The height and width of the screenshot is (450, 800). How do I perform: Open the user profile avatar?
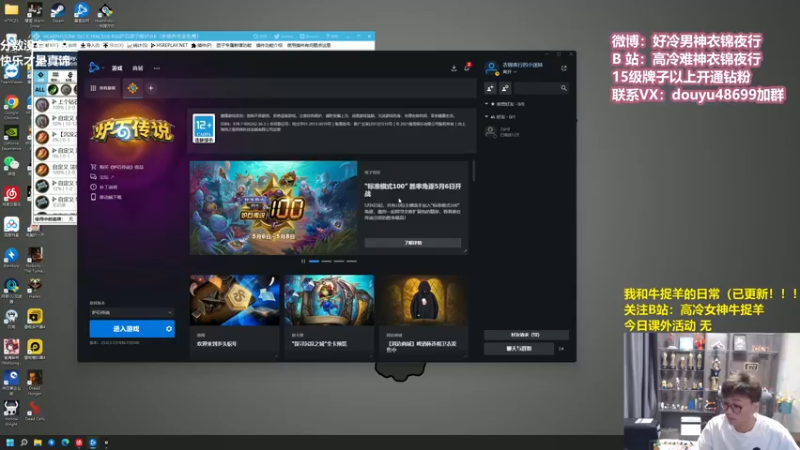491,68
